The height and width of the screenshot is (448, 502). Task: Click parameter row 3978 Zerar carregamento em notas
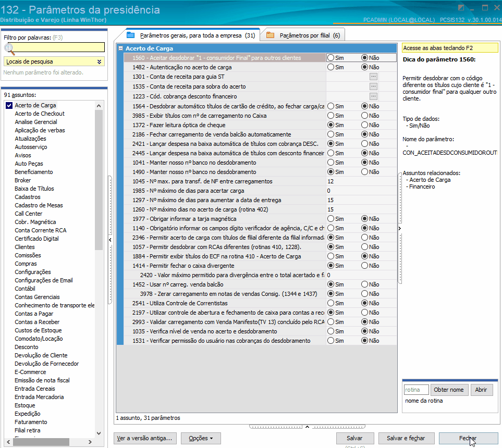(x=260, y=294)
